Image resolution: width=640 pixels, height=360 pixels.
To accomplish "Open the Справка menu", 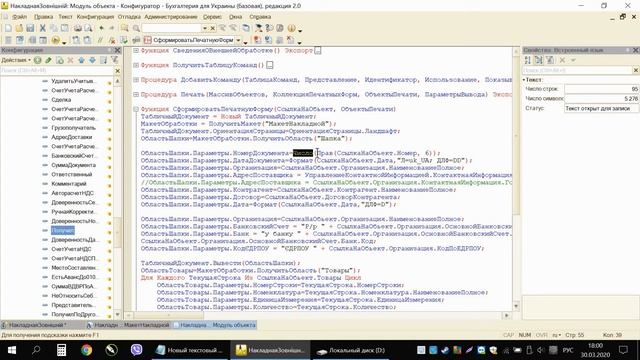I will (260, 17).
